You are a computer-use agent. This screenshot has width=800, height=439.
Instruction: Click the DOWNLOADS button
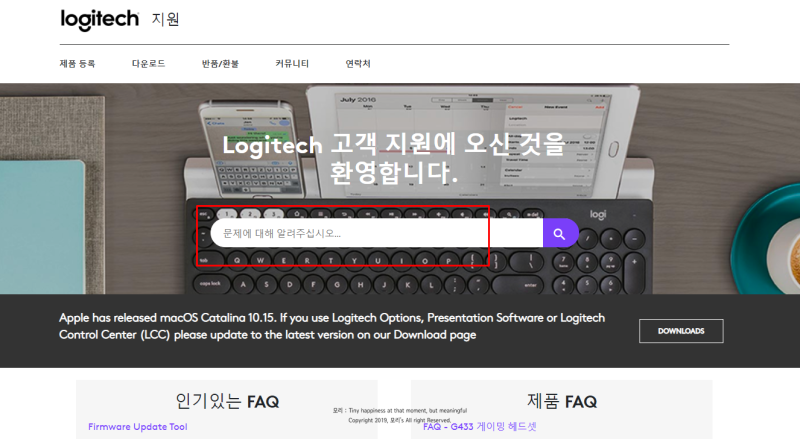pyautogui.click(x=681, y=331)
